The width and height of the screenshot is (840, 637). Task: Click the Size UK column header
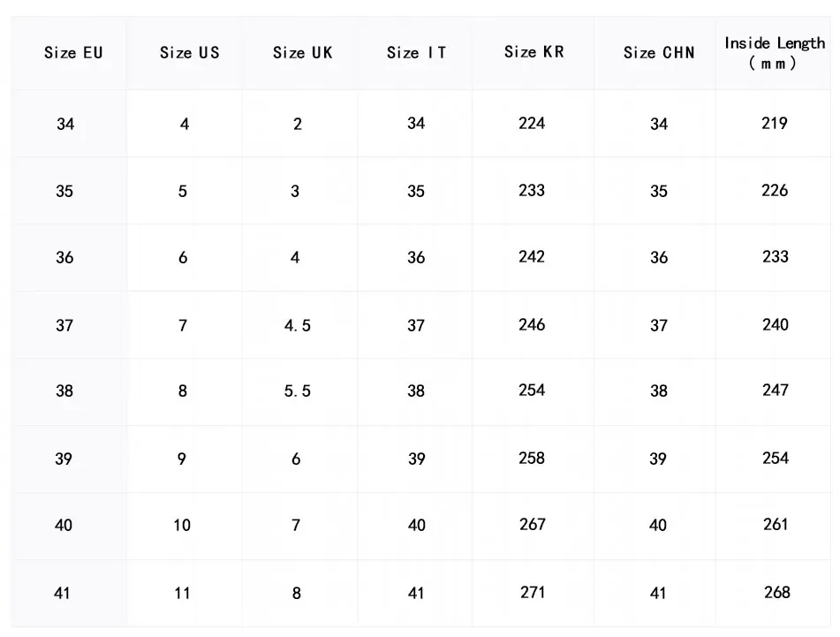pyautogui.click(x=302, y=53)
